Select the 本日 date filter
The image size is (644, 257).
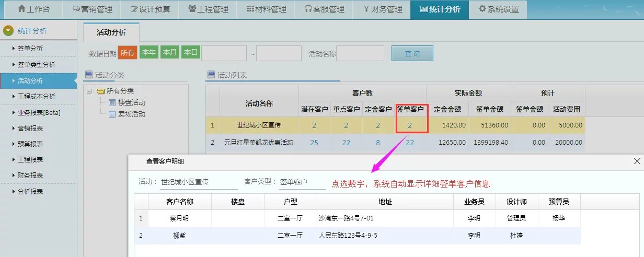(x=190, y=53)
